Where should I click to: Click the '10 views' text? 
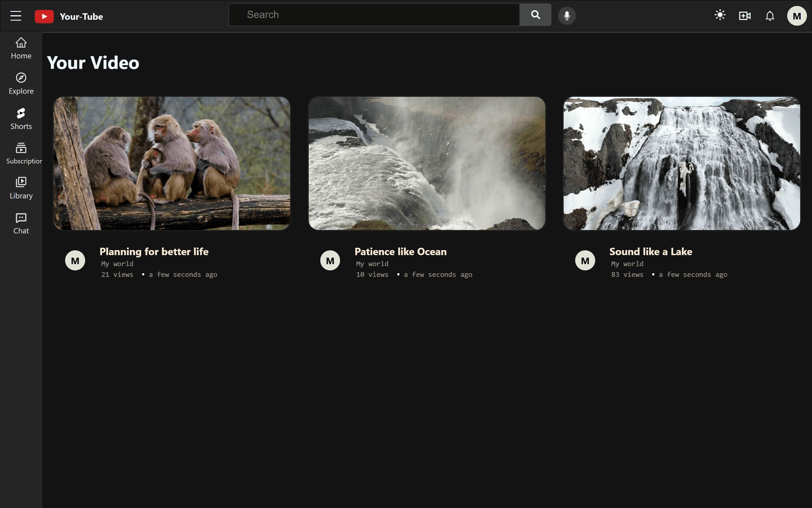pos(372,275)
